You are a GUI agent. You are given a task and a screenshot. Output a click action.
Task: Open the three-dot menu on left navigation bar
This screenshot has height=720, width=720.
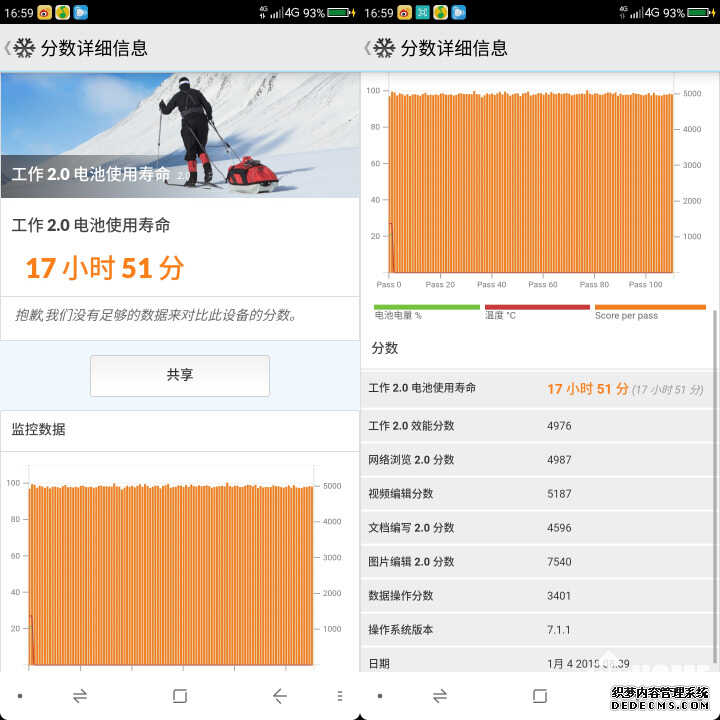[340, 696]
